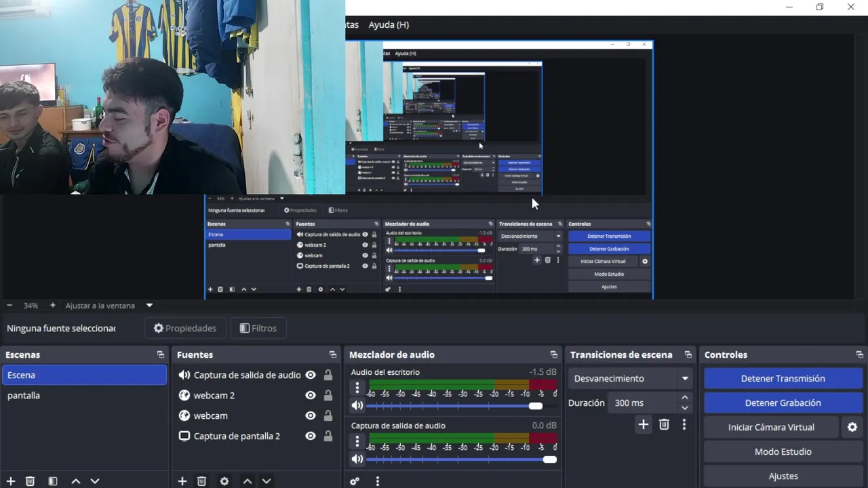Zoom in preview with plus icon
This screenshot has height=488, width=868.
coord(53,306)
